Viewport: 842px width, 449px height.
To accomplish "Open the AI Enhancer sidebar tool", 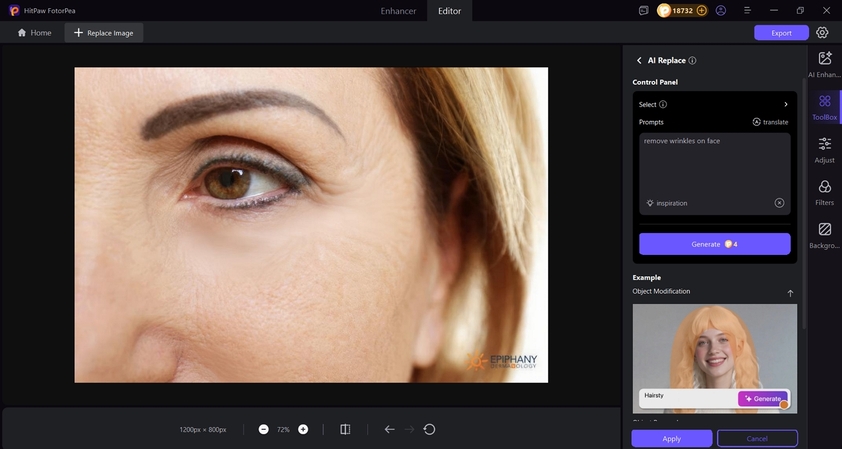I will click(825, 64).
